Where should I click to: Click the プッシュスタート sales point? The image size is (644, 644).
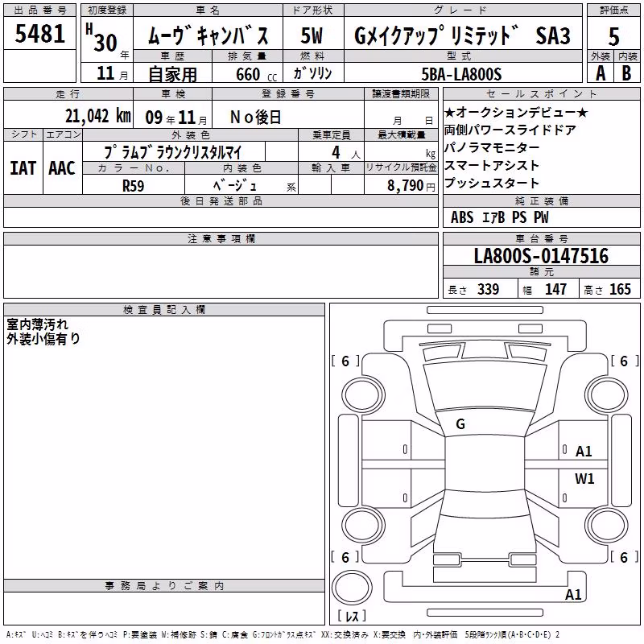[x=492, y=183]
